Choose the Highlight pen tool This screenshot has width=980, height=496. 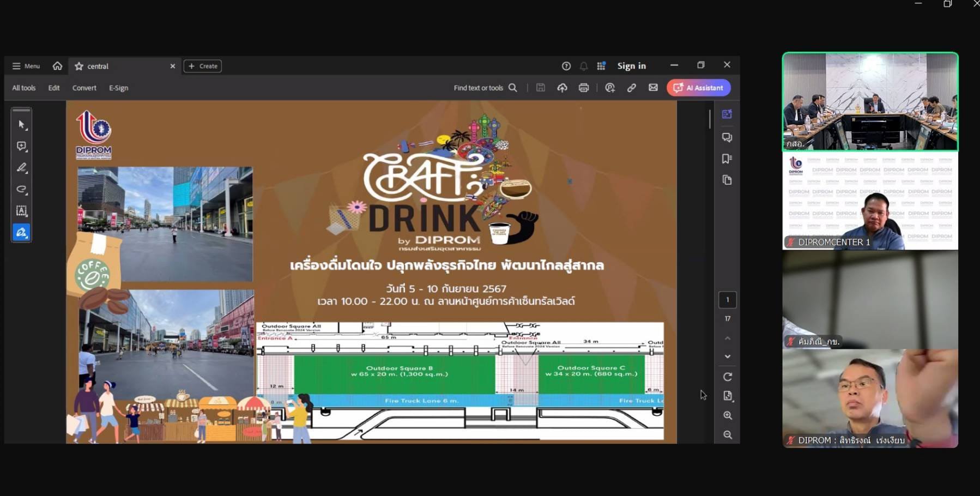click(22, 168)
